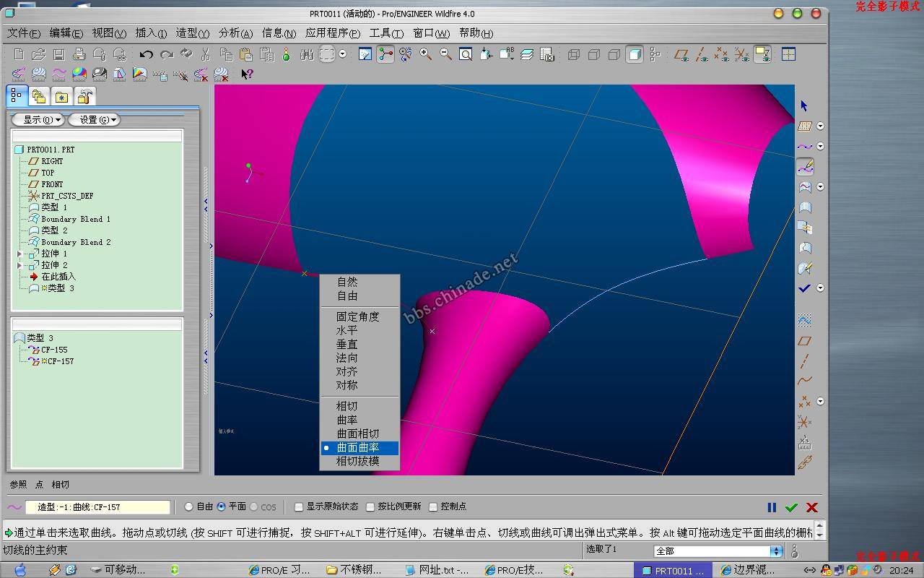Enable the 控制点 checkbox
Image resolution: width=924 pixels, height=578 pixels.
click(x=433, y=507)
